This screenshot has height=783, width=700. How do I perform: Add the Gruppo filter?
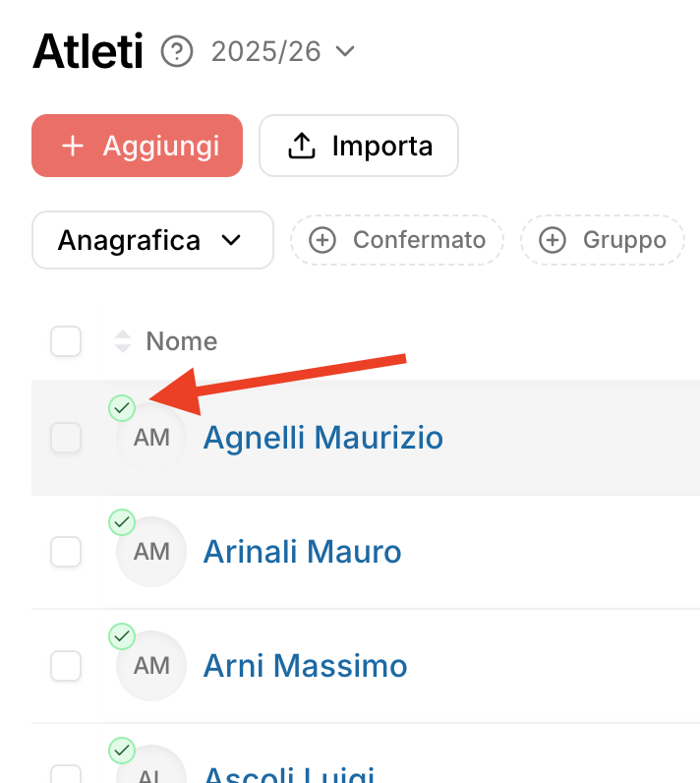tap(603, 240)
